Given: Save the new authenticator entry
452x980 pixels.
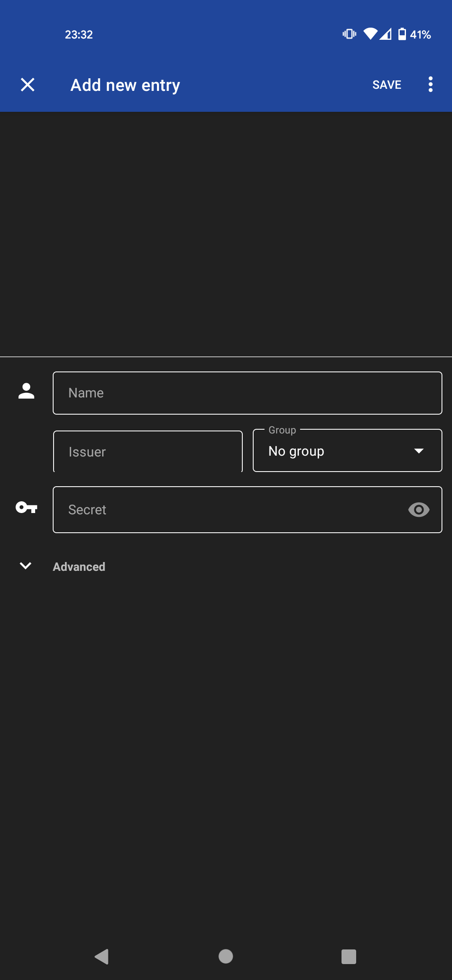Looking at the screenshot, I should [x=386, y=85].
